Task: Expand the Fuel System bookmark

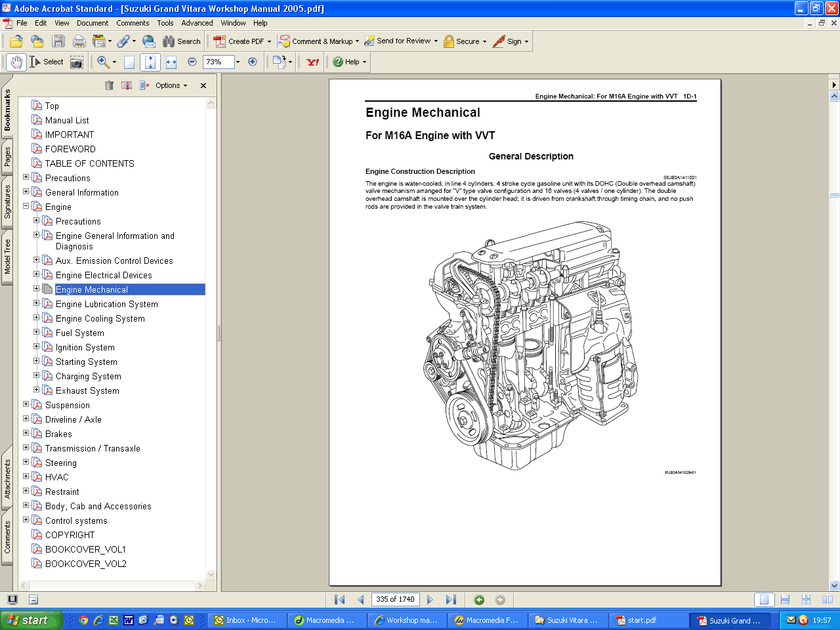Action: [37, 332]
